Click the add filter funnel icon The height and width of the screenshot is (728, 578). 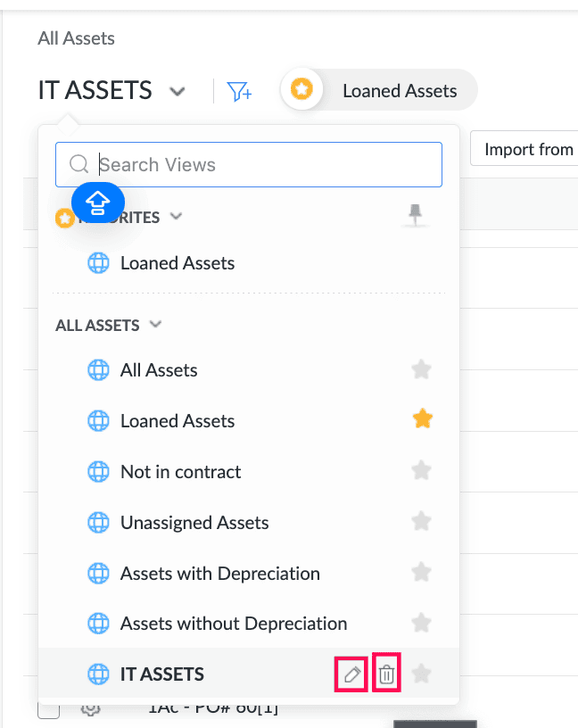(239, 91)
